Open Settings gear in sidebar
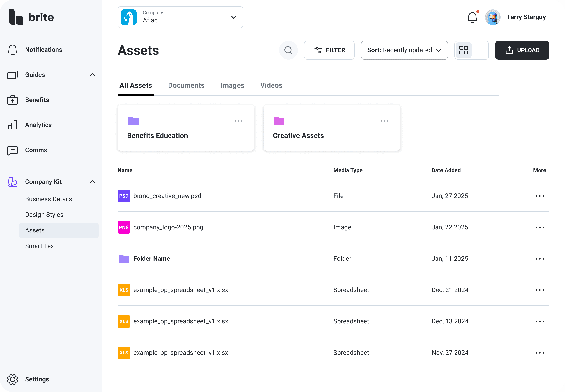The height and width of the screenshot is (392, 565). (13, 379)
